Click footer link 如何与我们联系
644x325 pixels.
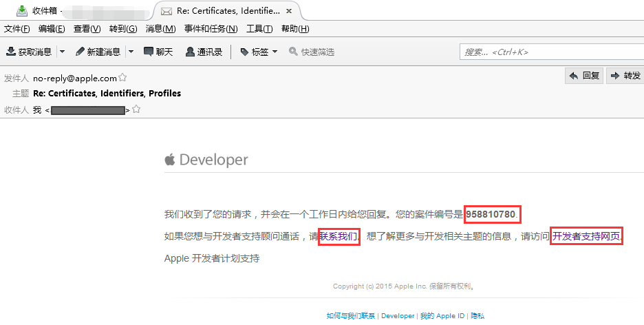[x=351, y=315]
